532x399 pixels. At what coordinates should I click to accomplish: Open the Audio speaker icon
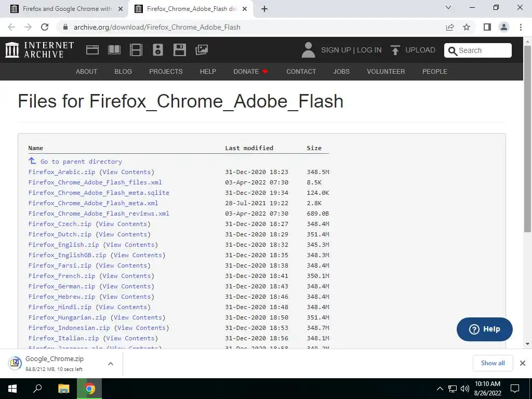(158, 50)
